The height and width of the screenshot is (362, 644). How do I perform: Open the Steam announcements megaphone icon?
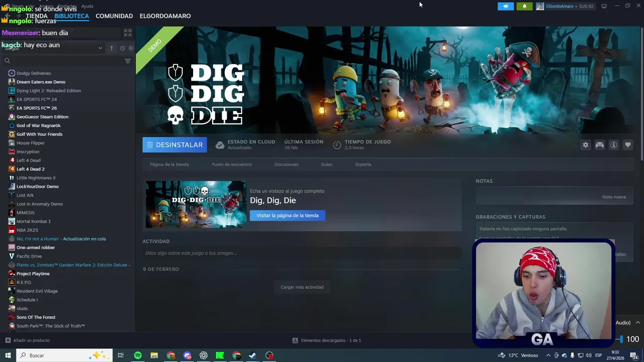(x=506, y=6)
